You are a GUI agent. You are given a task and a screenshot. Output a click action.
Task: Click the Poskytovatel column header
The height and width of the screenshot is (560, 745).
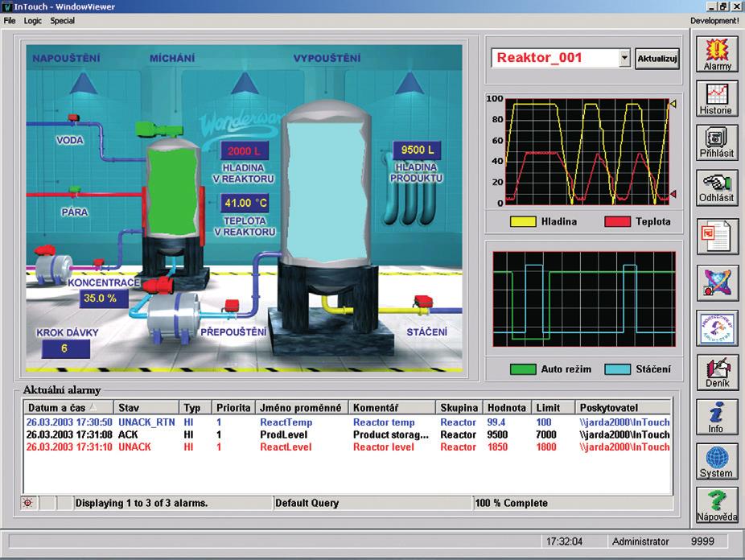(x=624, y=408)
